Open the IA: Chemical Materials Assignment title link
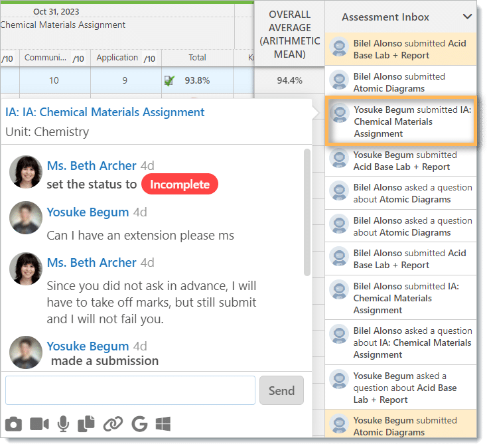Screen dimensions: 487x448 [105, 112]
